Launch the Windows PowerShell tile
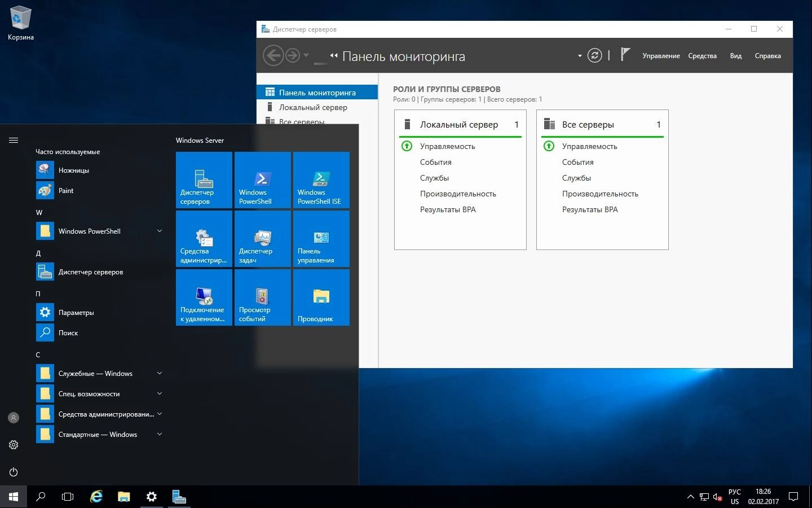This screenshot has width=812, height=508. point(263,180)
